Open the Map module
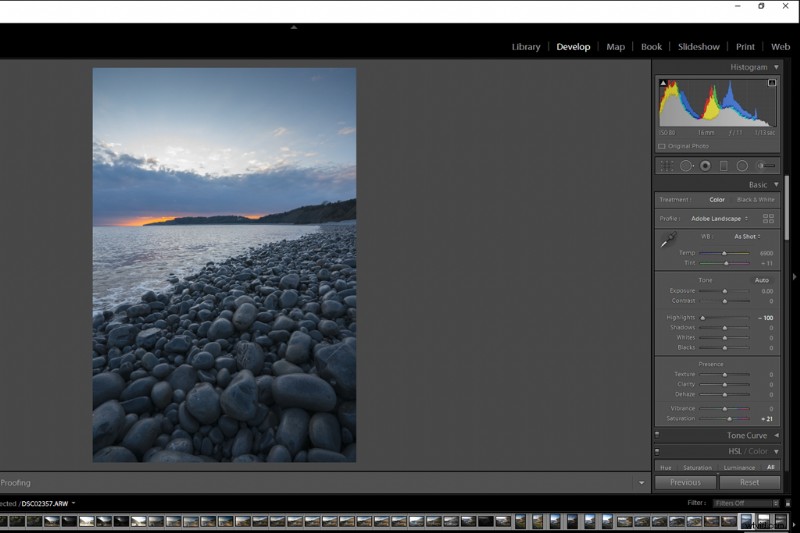Screen dimensions: 800x533 (615, 47)
